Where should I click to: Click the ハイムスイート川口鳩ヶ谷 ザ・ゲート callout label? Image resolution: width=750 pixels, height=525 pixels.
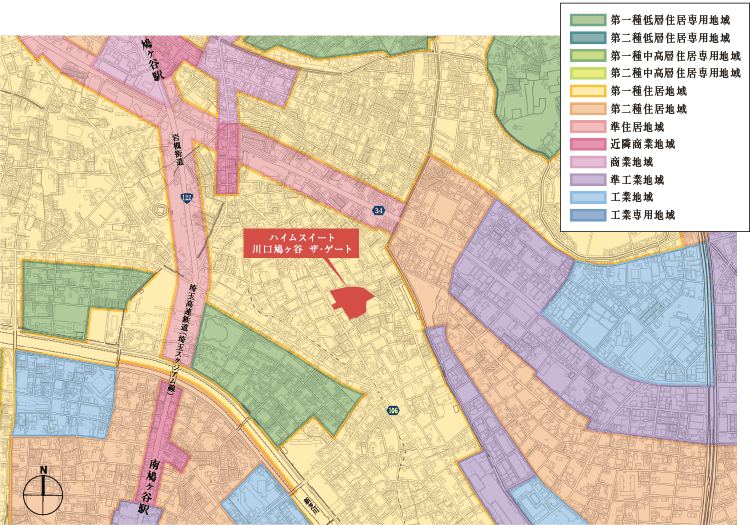(301, 243)
